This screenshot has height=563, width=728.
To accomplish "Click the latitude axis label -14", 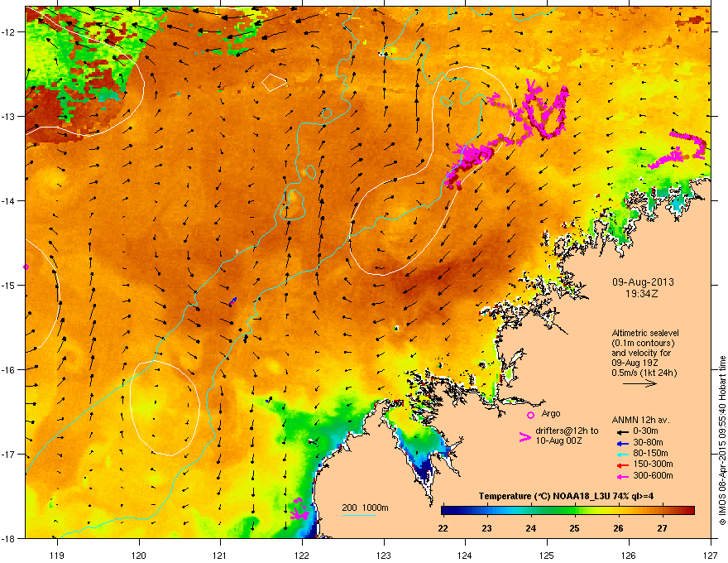I will coord(8,200).
